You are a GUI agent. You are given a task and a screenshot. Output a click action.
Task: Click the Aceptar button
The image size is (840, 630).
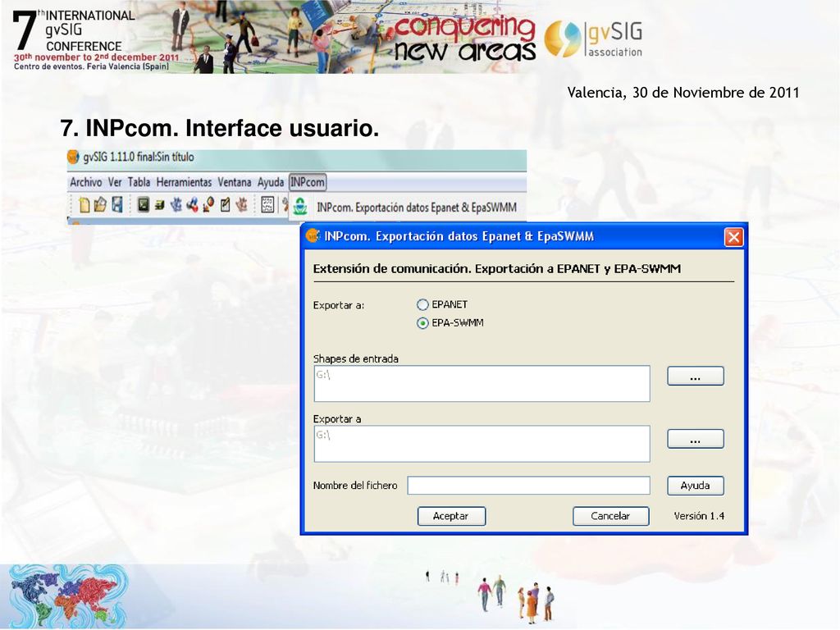coord(451,517)
